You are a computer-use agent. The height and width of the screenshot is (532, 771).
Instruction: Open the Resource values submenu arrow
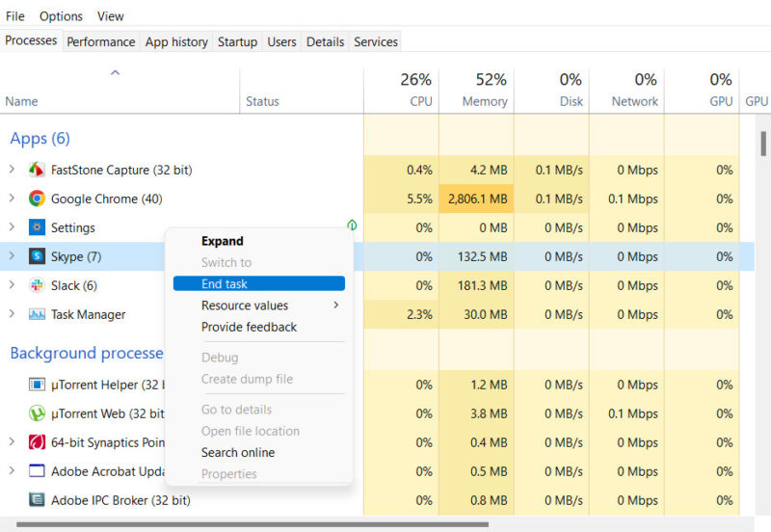coord(336,305)
